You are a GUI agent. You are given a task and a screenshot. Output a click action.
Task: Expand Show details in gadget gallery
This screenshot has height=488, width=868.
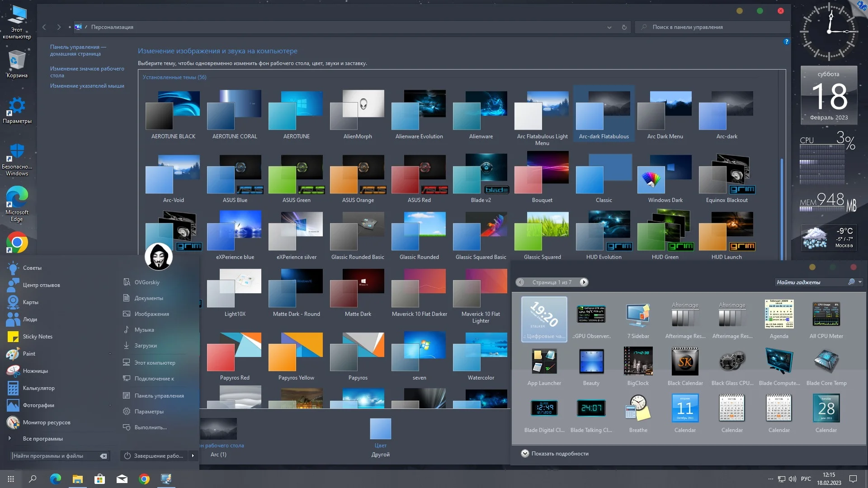(x=525, y=454)
